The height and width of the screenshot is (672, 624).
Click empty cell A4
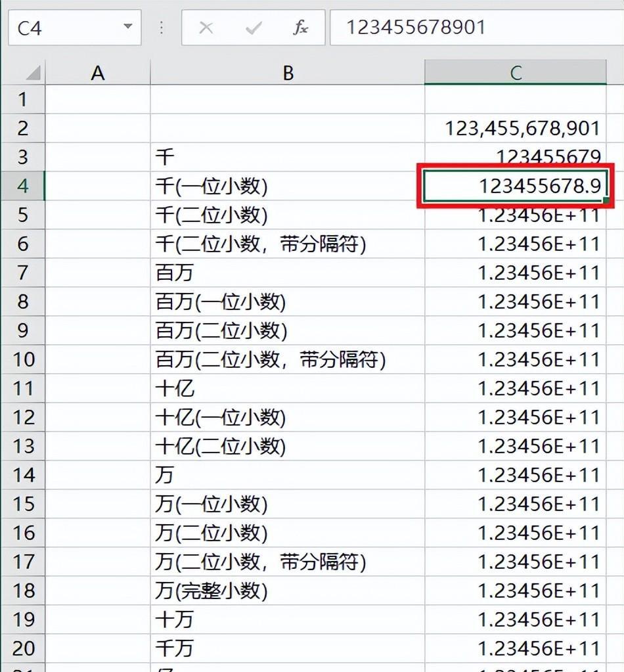[98, 186]
